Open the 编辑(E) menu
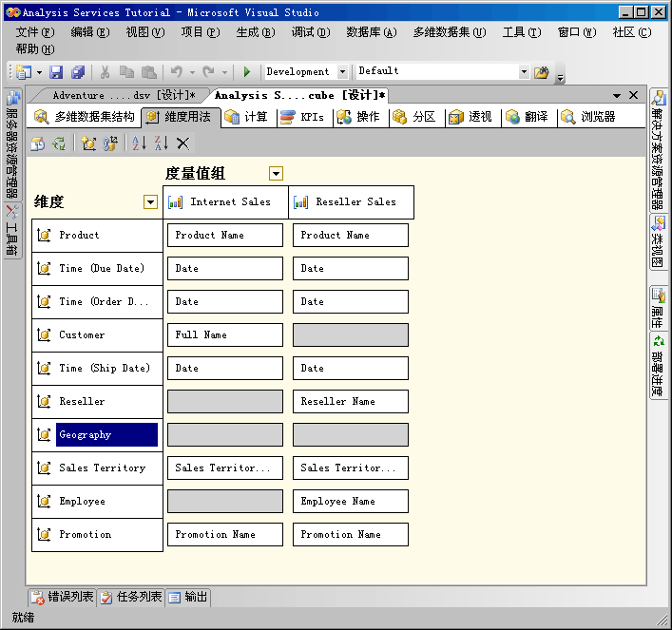 tap(90, 32)
